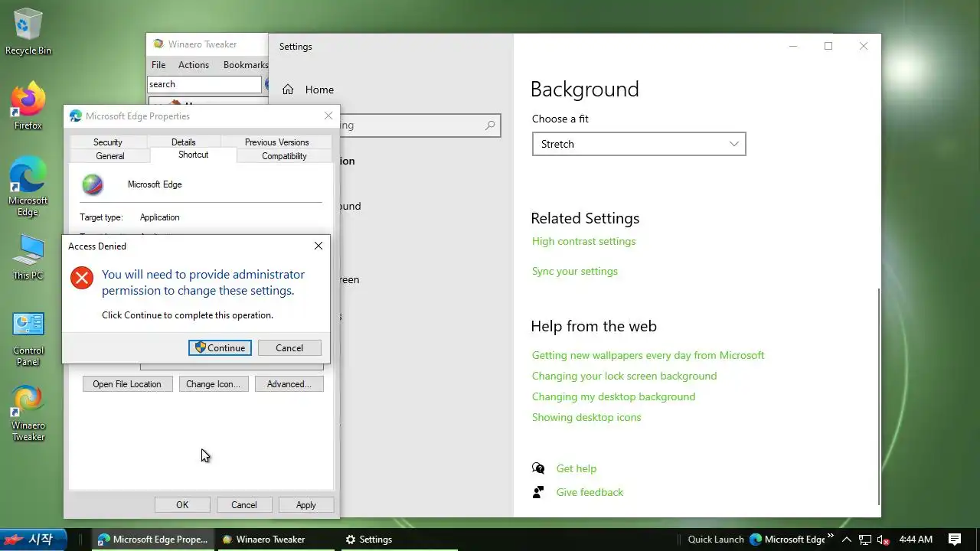980x551 pixels.
Task: Maximize the Settings window
Action: click(828, 46)
